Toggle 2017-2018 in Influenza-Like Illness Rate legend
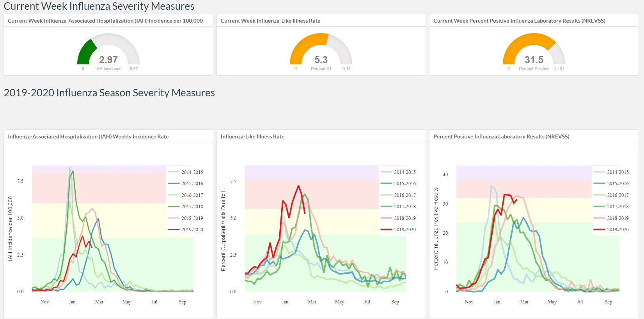Viewport: 644px width, 319px height. click(x=398, y=206)
